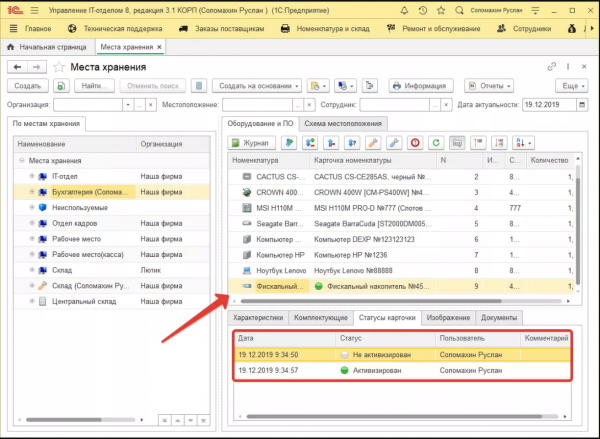Open the alphabetical sort options dropdown
This screenshot has height=439, width=600.
pos(523,143)
